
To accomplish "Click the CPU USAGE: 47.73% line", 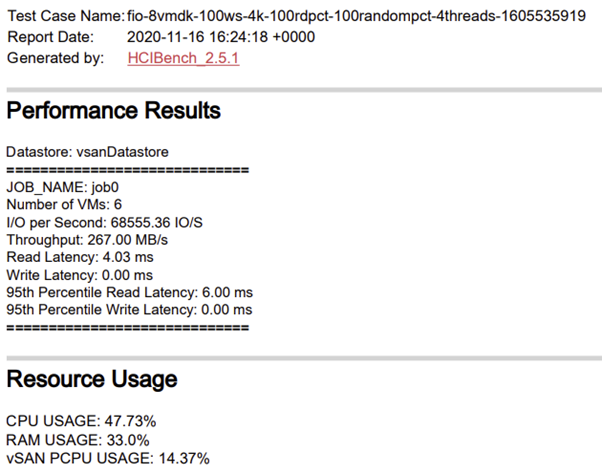I will click(x=81, y=421).
